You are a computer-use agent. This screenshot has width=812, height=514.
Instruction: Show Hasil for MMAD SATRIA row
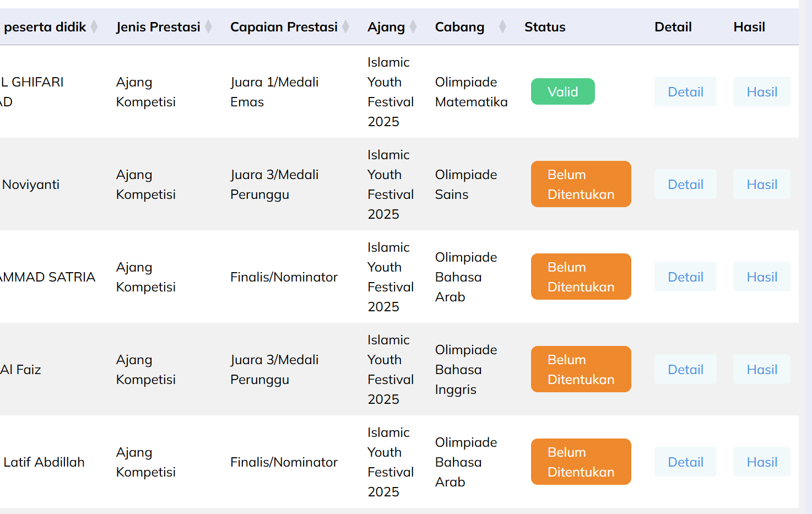click(x=762, y=277)
